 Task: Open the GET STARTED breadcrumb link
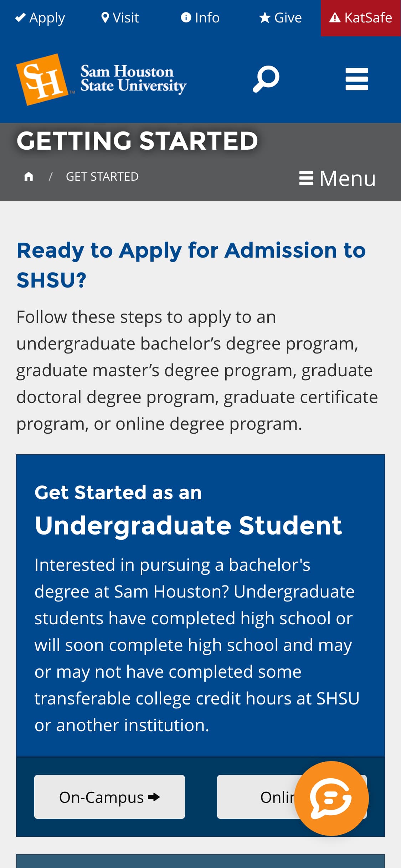[102, 176]
